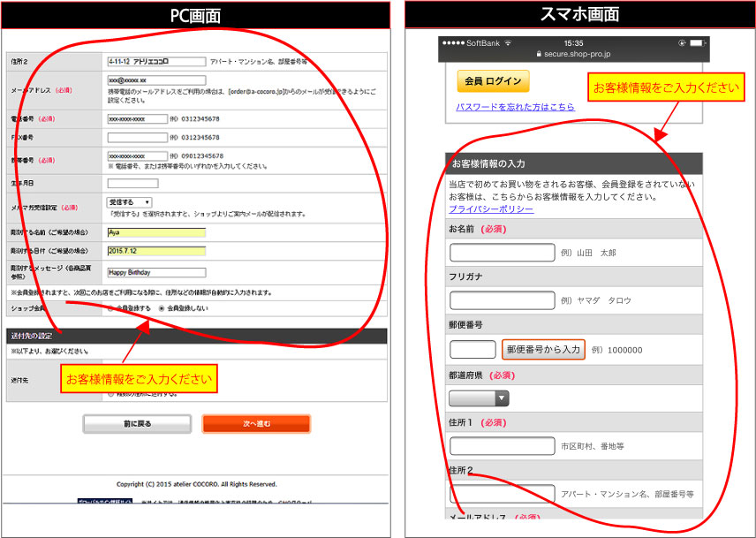Screen dimensions: 756x538
Task: Click the お名前 input field
Action: pos(502,252)
